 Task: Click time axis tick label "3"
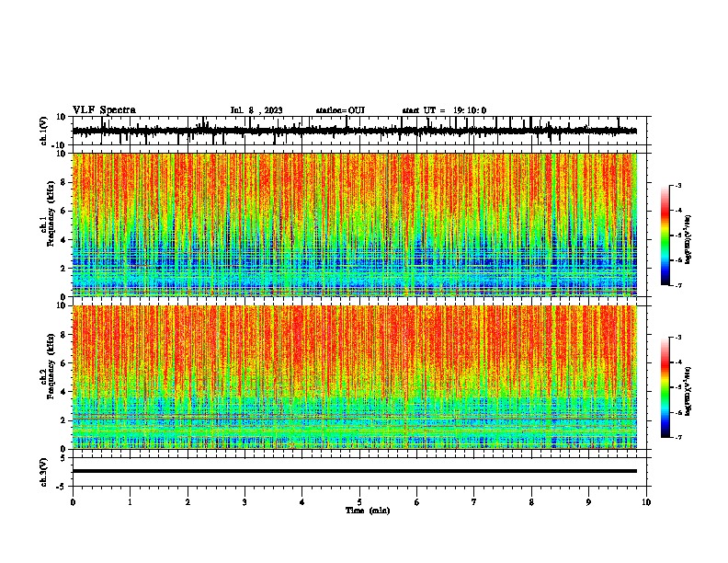click(x=245, y=502)
